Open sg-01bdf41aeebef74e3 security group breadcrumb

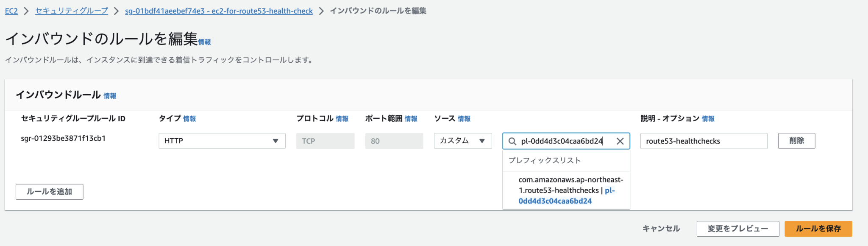tap(219, 11)
